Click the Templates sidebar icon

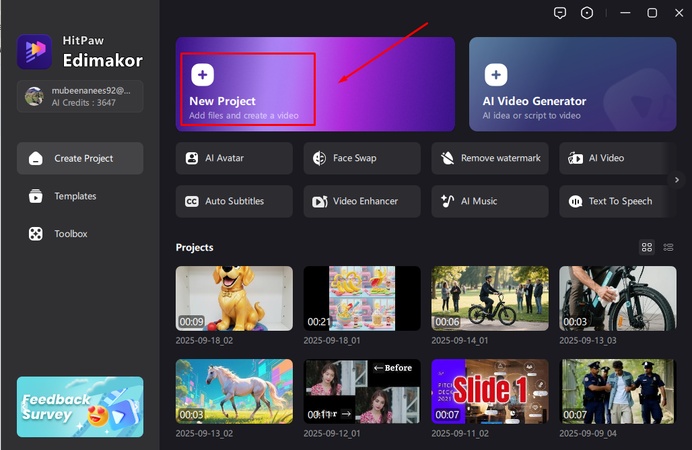tap(36, 196)
